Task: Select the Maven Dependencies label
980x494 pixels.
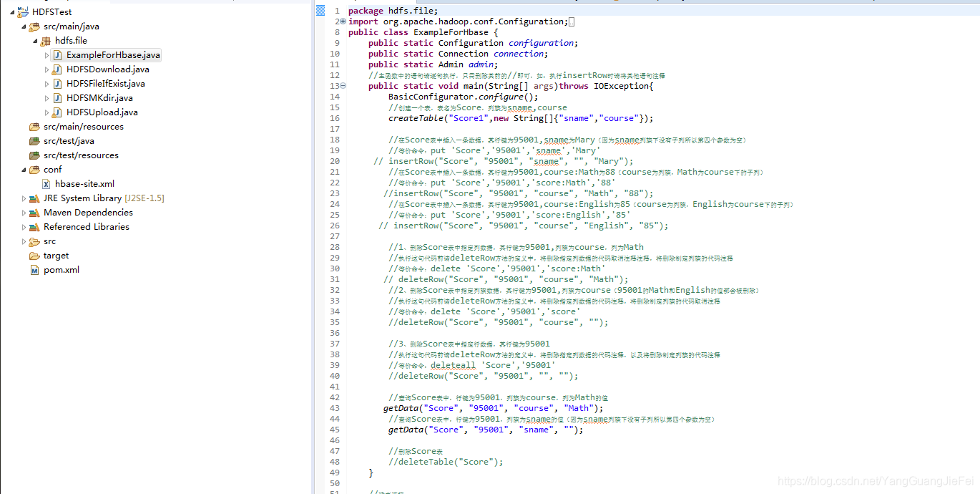Action: point(88,213)
